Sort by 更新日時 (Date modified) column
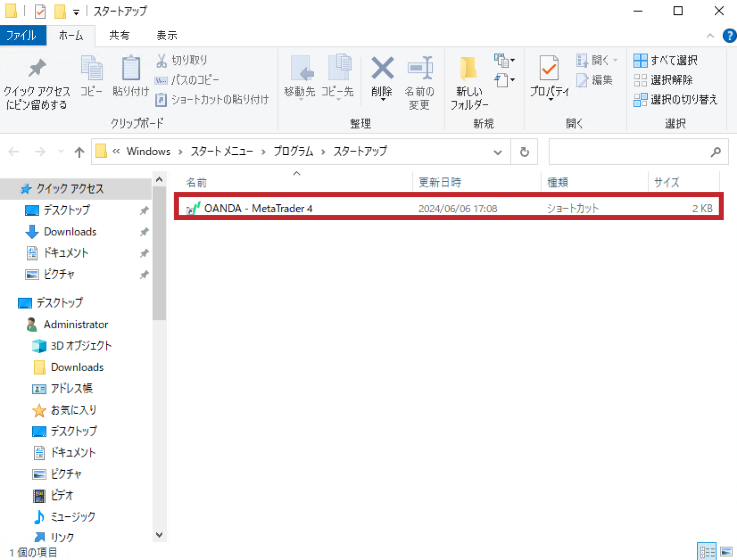The width and height of the screenshot is (737, 560). tap(440, 183)
